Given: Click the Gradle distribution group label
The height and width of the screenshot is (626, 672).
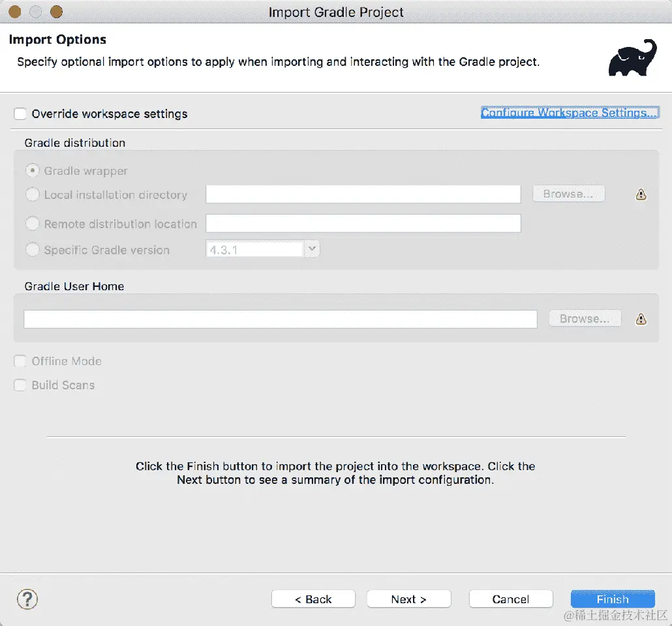Looking at the screenshot, I should tap(75, 143).
